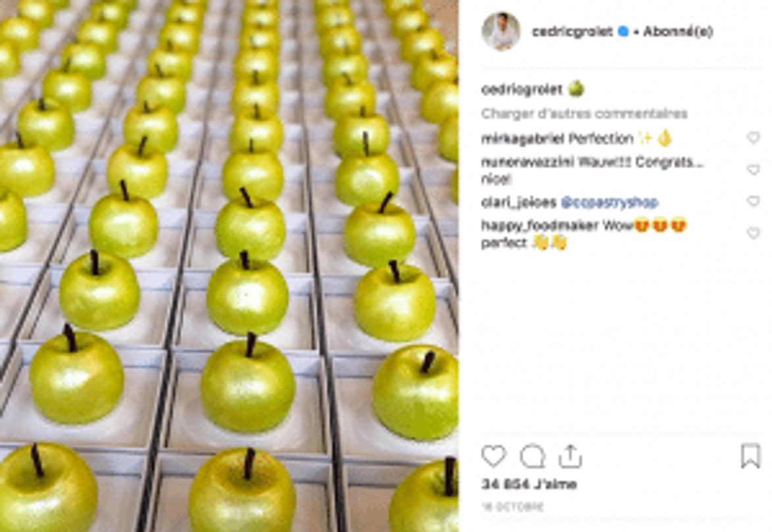Open mirkagabriel's profile from comment

[x=523, y=139]
